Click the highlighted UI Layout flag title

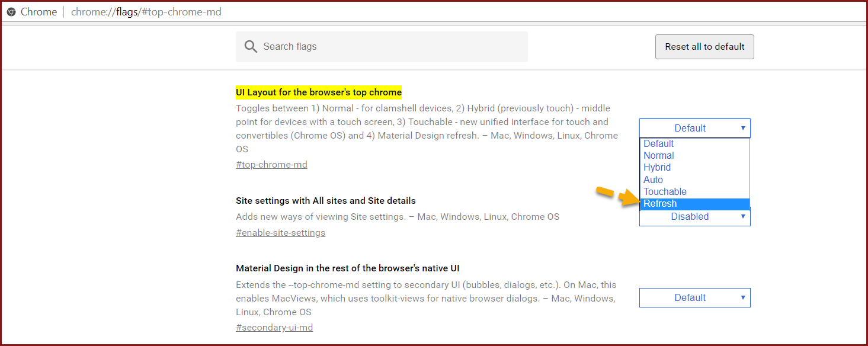[319, 92]
